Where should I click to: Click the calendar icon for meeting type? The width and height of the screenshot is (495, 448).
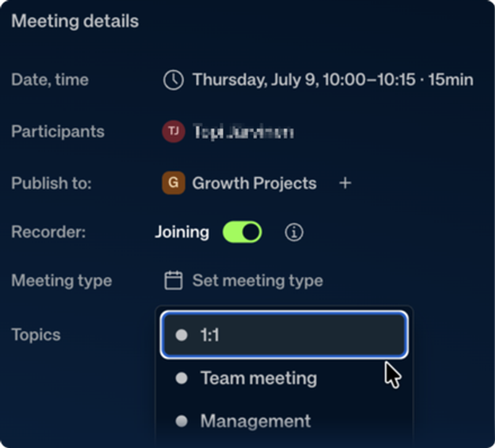coord(173,280)
